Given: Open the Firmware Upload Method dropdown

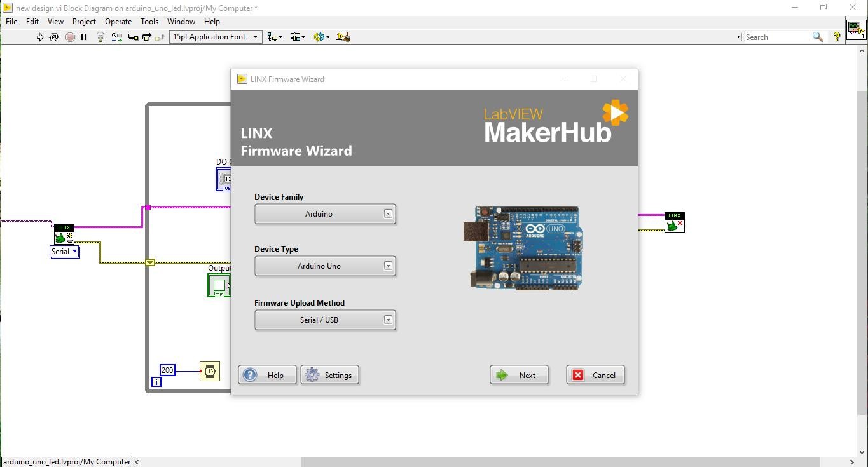Looking at the screenshot, I should (x=325, y=320).
